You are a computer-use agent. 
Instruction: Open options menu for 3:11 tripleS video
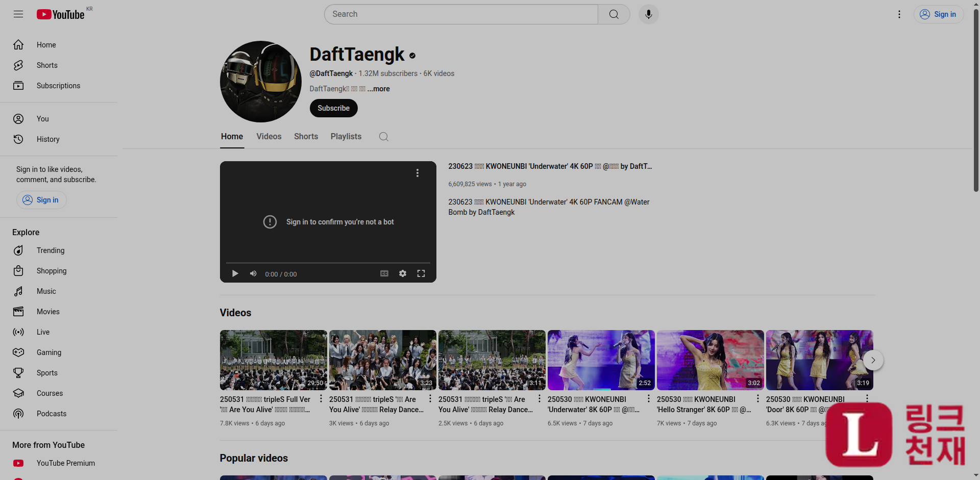540,398
